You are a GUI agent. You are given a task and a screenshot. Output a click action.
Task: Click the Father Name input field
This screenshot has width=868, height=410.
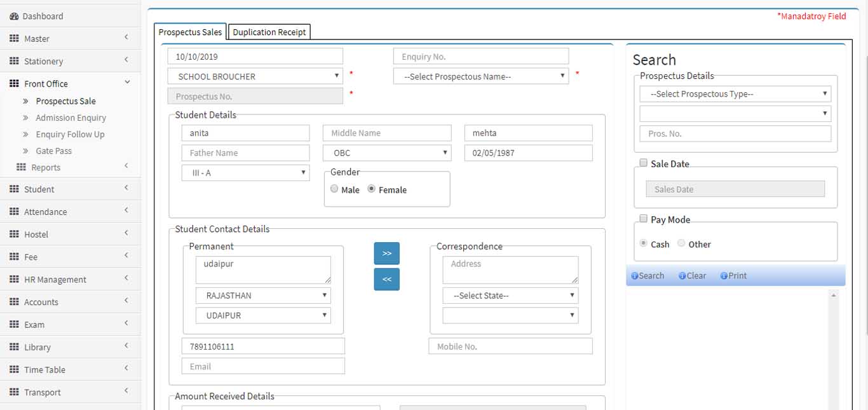pyautogui.click(x=246, y=153)
